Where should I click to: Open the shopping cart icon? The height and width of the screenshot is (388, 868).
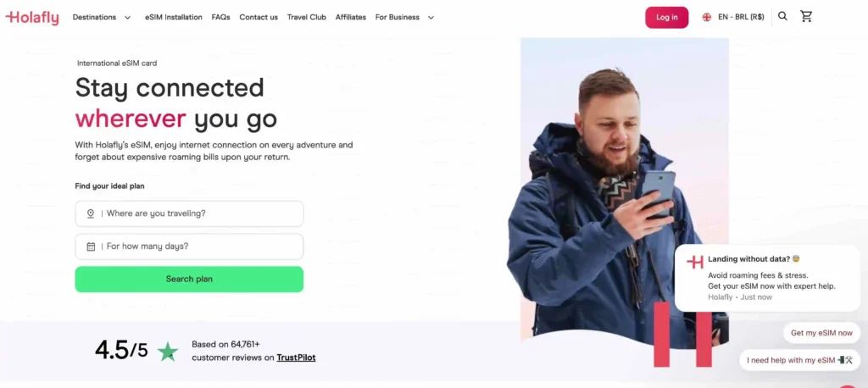pos(806,16)
